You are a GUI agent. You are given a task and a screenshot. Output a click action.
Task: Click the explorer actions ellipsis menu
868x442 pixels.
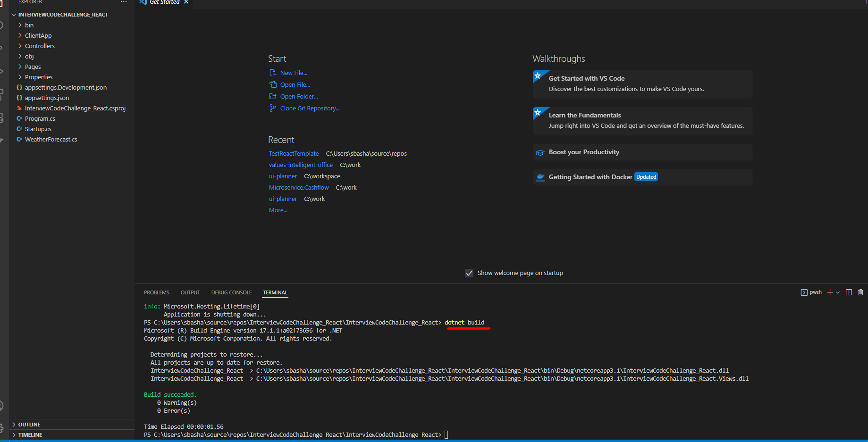[x=123, y=2]
